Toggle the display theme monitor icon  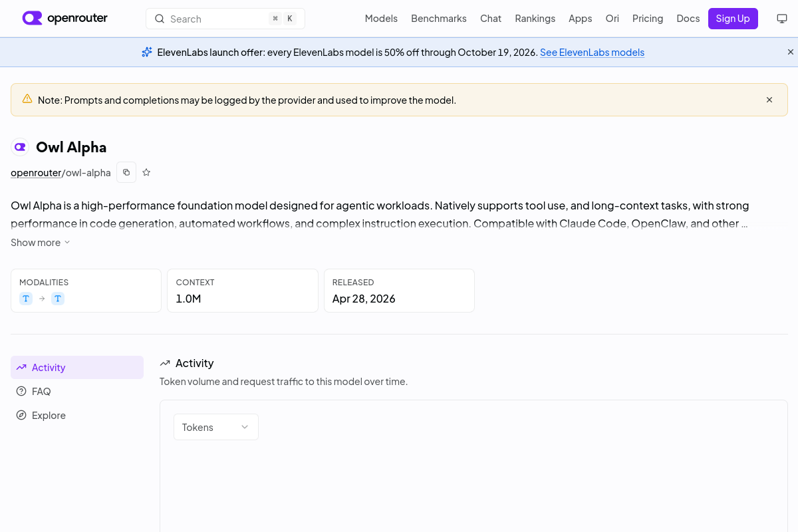pos(782,19)
